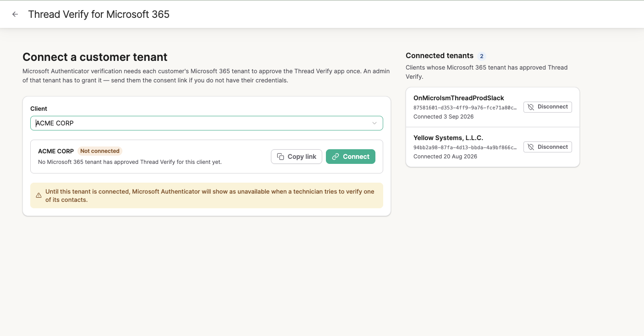Screen dimensions: 644x336
Task: Click the Connected 3 Sep 2026 date
Action: (444, 117)
